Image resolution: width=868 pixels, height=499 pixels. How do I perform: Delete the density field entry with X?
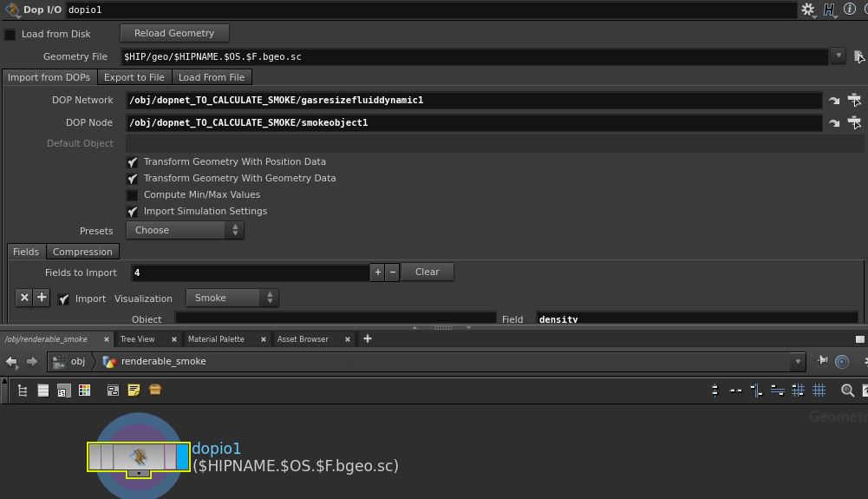(24, 298)
